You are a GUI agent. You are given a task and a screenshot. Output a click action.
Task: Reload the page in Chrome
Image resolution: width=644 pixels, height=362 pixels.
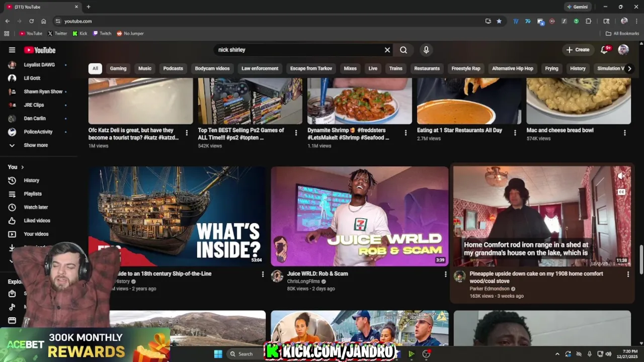tap(31, 21)
